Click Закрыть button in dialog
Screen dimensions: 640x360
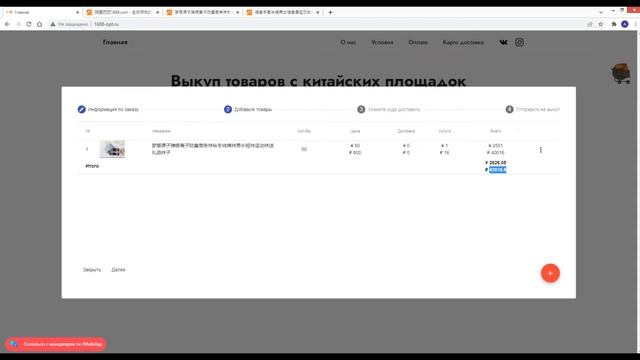(x=92, y=270)
